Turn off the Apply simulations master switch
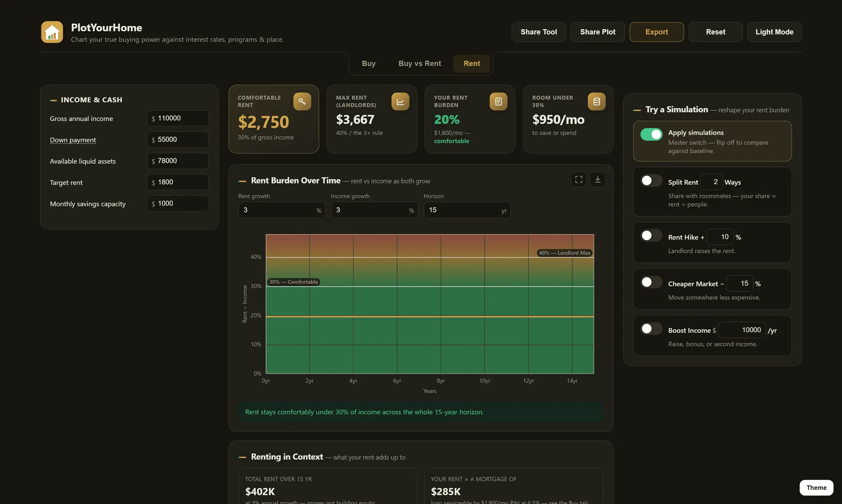The height and width of the screenshot is (504, 842). (x=651, y=134)
